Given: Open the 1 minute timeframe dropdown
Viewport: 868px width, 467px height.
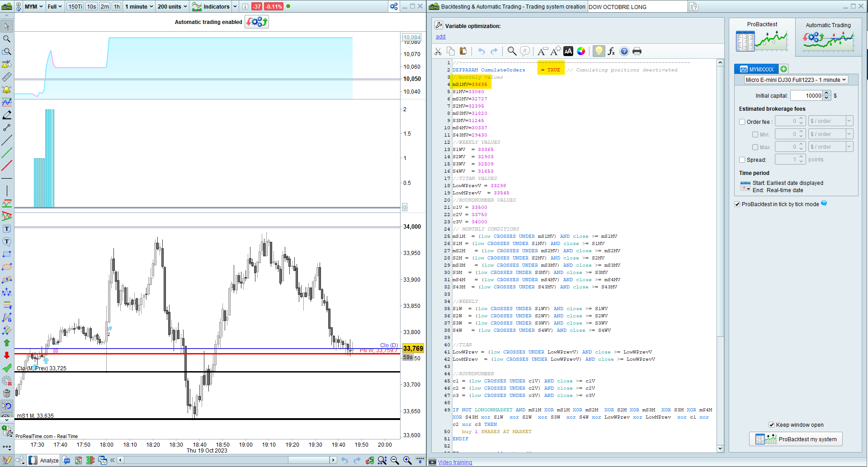Looking at the screenshot, I should [x=139, y=7].
